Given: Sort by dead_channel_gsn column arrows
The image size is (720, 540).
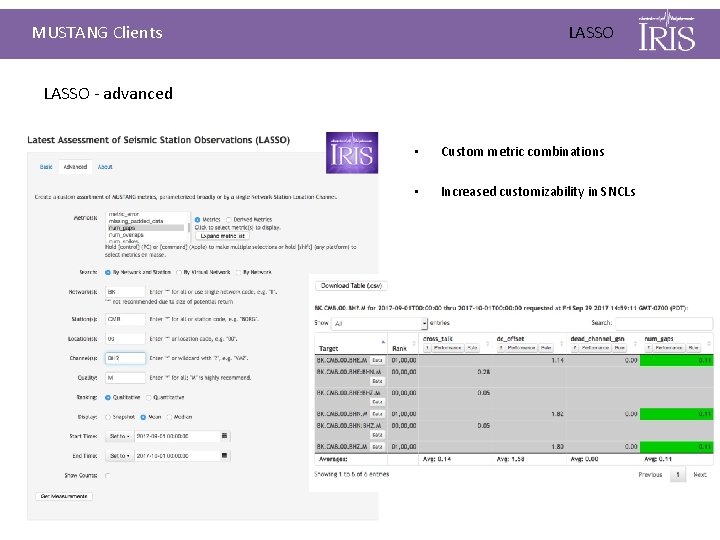Looking at the screenshot, I should click(635, 343).
